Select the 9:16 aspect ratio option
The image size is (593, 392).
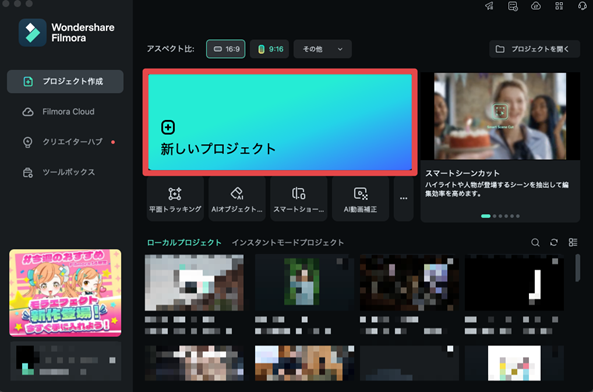pos(270,49)
